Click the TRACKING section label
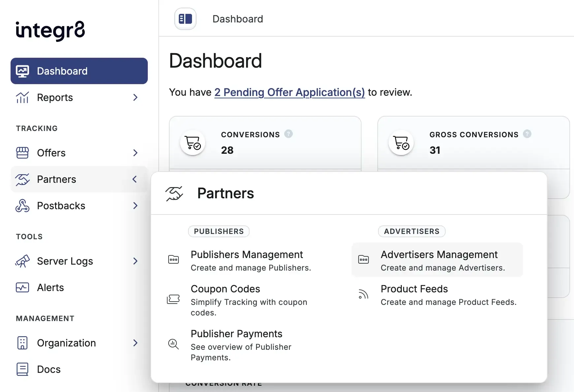This screenshot has width=574, height=392. click(x=37, y=128)
